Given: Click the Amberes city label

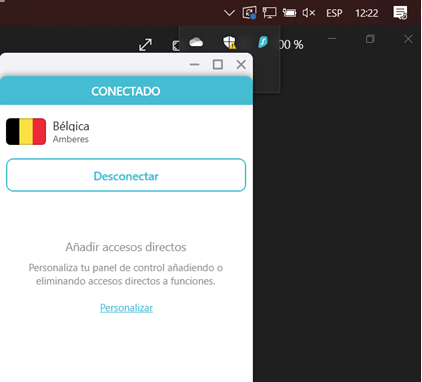Looking at the screenshot, I should point(71,139).
